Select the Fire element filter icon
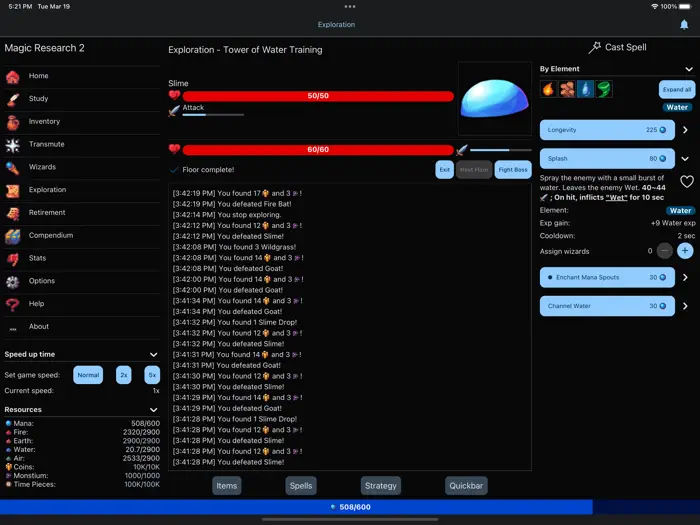This screenshot has height=525, width=700. click(x=548, y=89)
